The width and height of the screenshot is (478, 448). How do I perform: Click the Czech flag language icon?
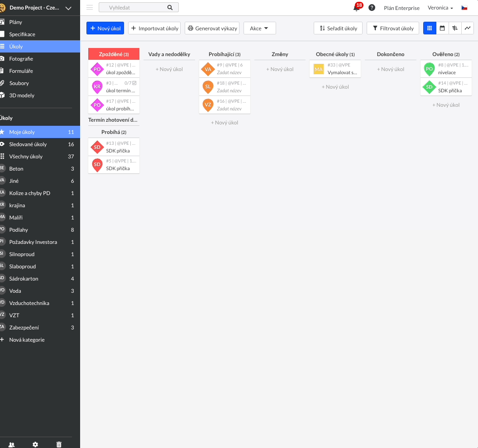pos(463,8)
